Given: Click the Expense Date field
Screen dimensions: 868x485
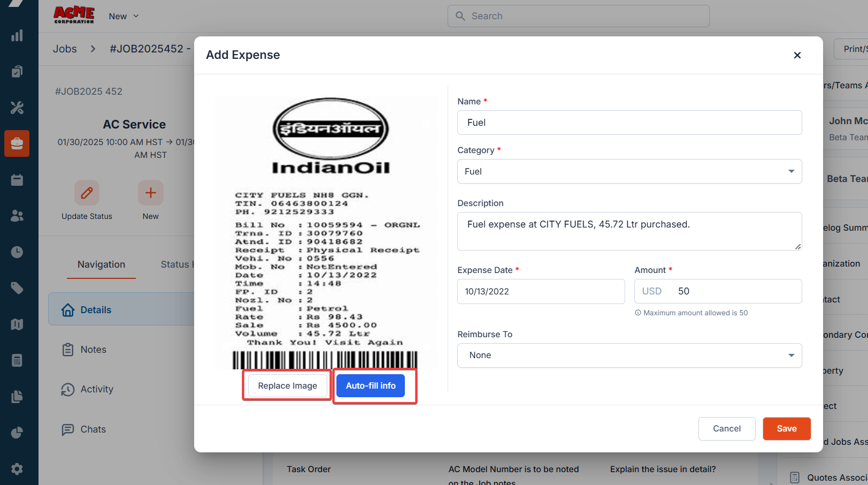Looking at the screenshot, I should coord(541,291).
